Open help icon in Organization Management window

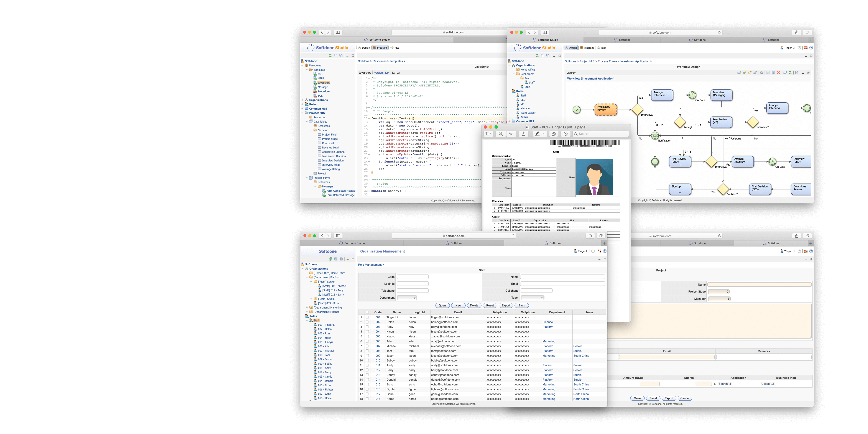coord(605,251)
